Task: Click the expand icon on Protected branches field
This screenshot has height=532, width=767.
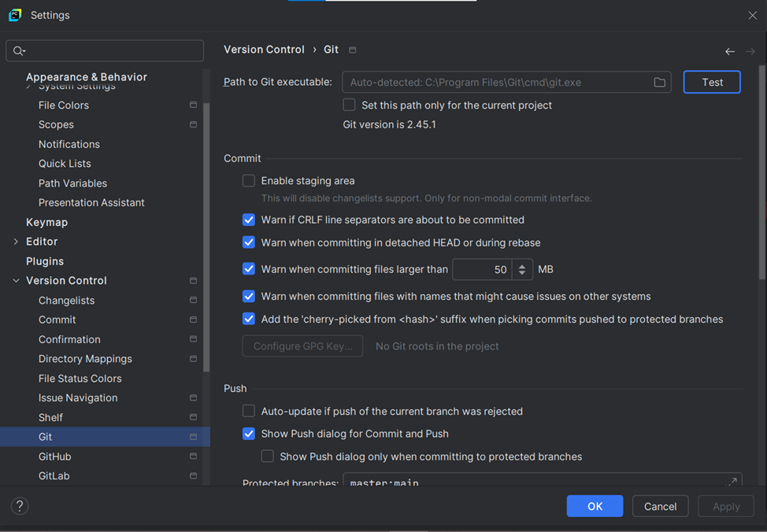Action: [x=732, y=482]
